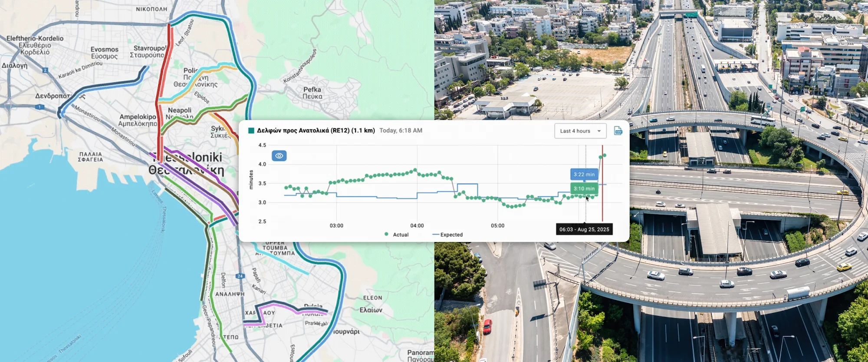Click the 06:03 - Aug 25, 2025 time label
Image resolution: width=868 pixels, height=362 pixels.
584,229
